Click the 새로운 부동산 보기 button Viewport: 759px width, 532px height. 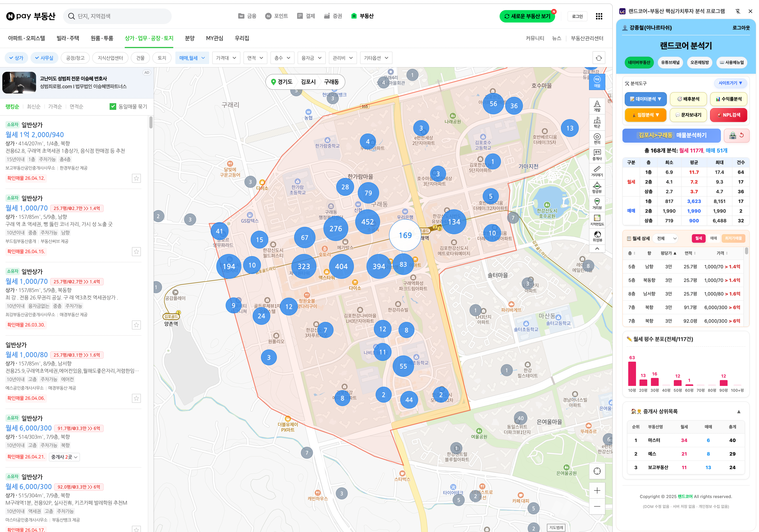pyautogui.click(x=527, y=16)
